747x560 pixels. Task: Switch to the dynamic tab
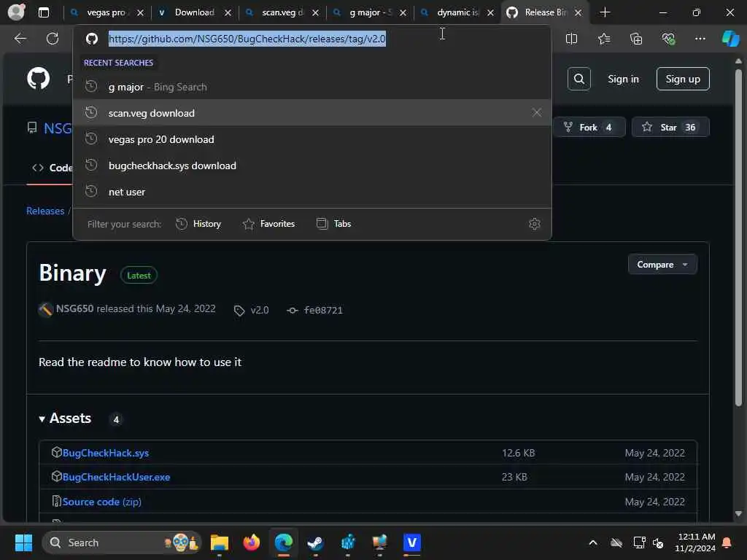click(457, 12)
